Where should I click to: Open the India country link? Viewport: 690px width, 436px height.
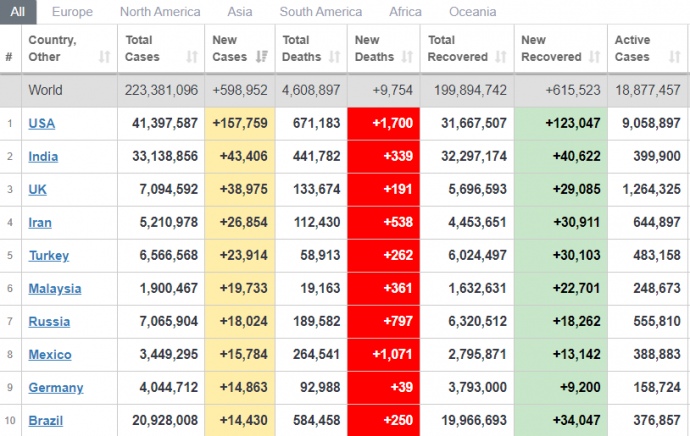point(43,157)
